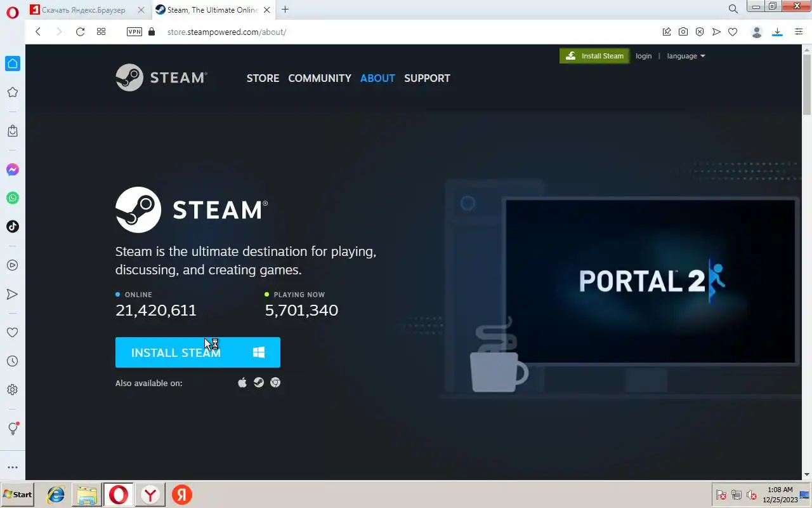This screenshot has width=812, height=508.
Task: Reload the Steam page
Action: coord(80,32)
